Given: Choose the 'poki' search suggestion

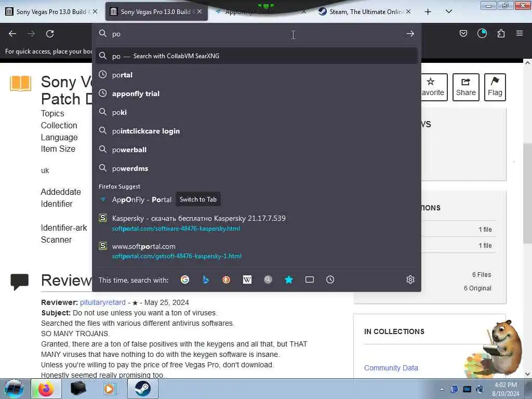Looking at the screenshot, I should pos(256,112).
